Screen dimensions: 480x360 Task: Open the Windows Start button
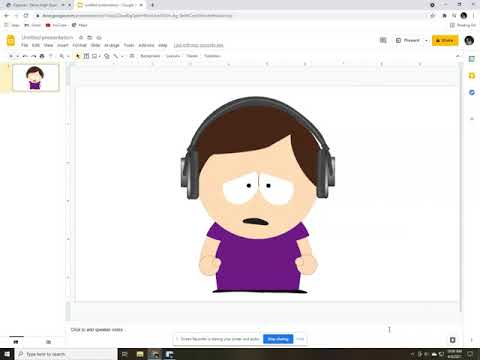pos(7,354)
